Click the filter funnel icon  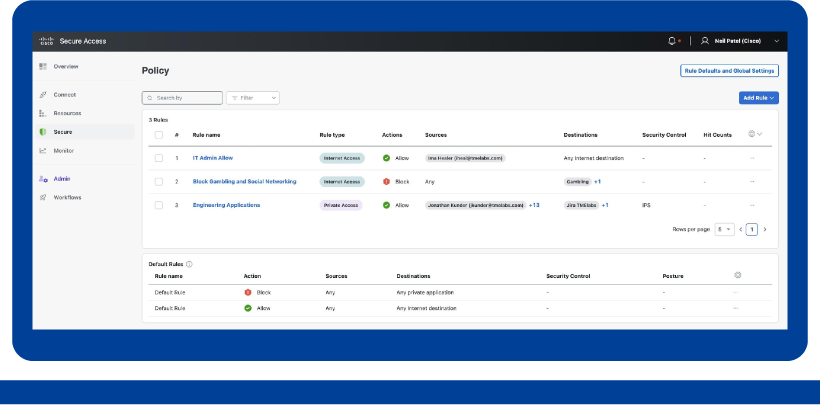[x=235, y=98]
